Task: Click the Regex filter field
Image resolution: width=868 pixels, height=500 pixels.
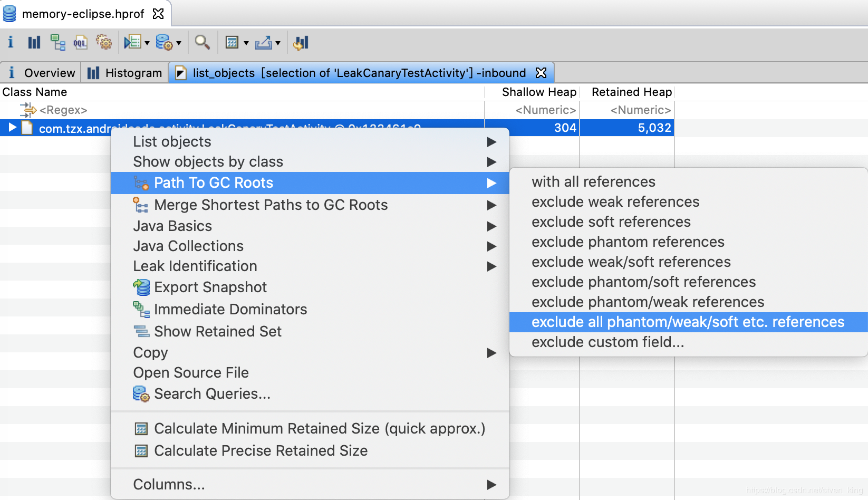Action: [63, 110]
